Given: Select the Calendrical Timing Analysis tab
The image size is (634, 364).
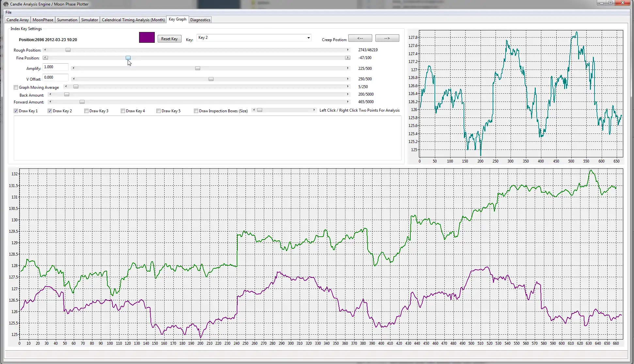Looking at the screenshot, I should 133,20.
